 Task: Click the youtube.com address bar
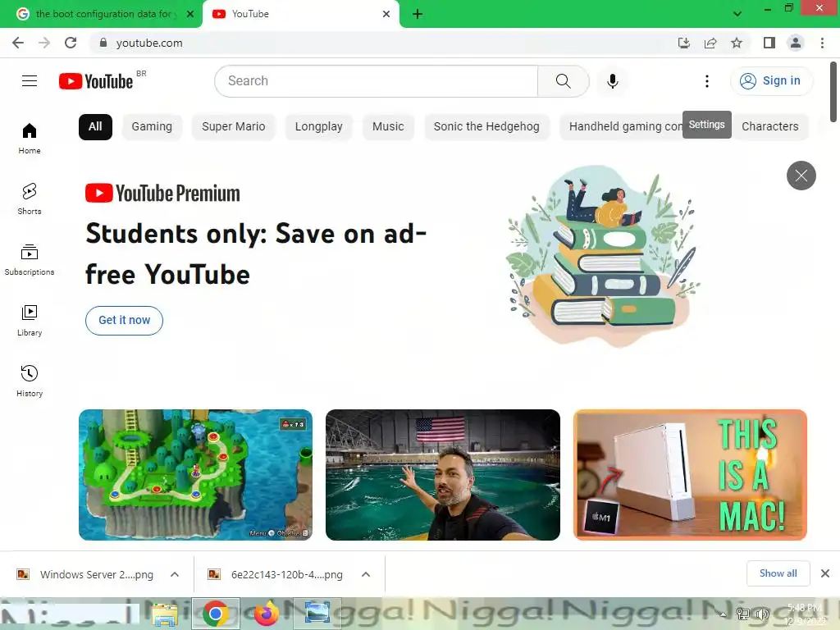(x=375, y=43)
